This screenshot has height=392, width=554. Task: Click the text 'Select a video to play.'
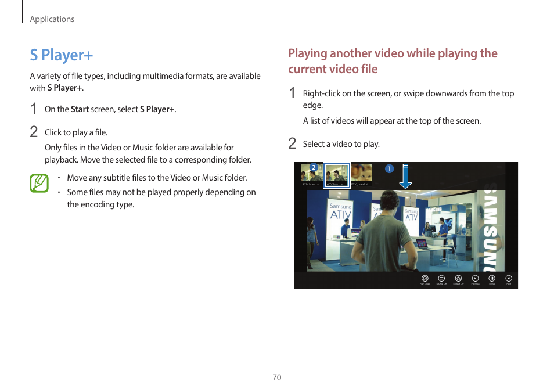coord(341,144)
